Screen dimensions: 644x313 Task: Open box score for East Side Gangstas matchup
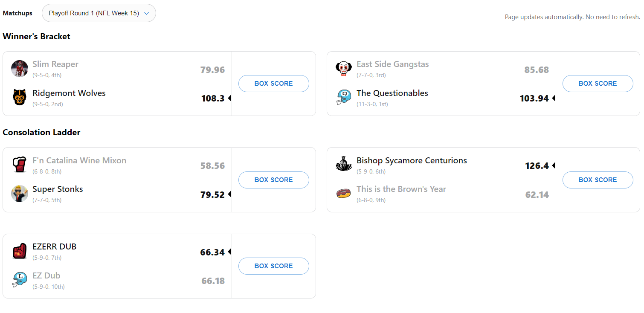(598, 84)
